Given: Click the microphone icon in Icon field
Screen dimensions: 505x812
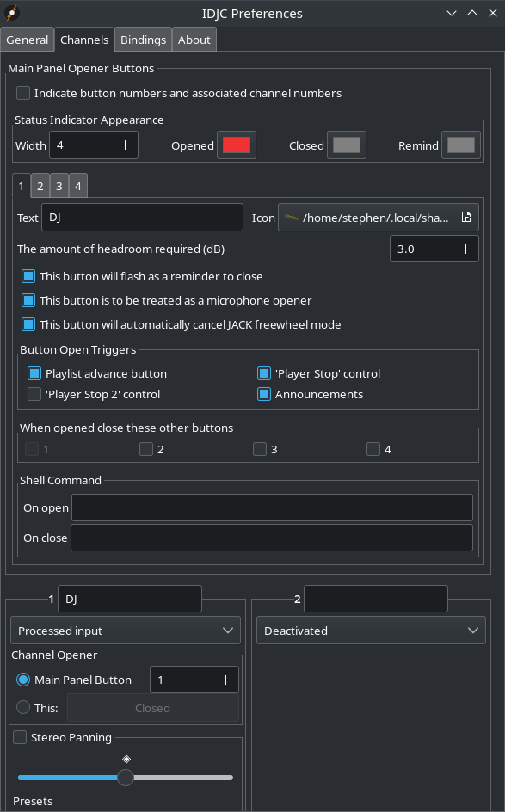Looking at the screenshot, I should tap(291, 218).
